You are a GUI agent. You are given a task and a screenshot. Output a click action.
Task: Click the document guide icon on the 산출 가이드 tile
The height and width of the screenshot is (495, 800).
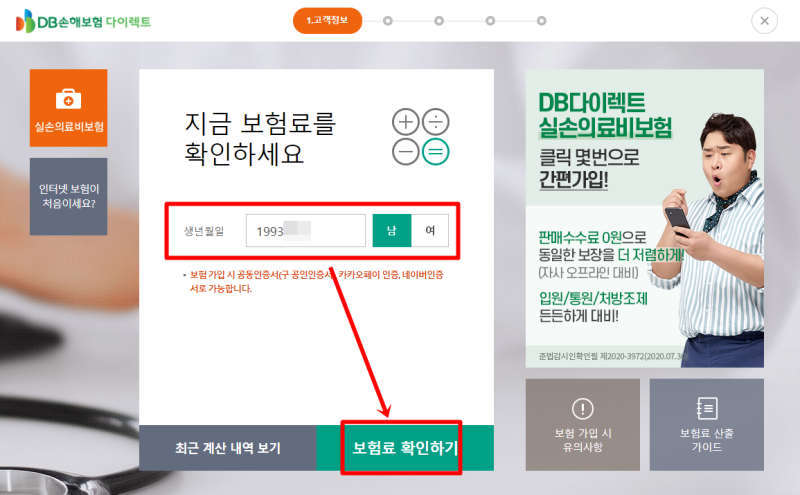(x=707, y=408)
